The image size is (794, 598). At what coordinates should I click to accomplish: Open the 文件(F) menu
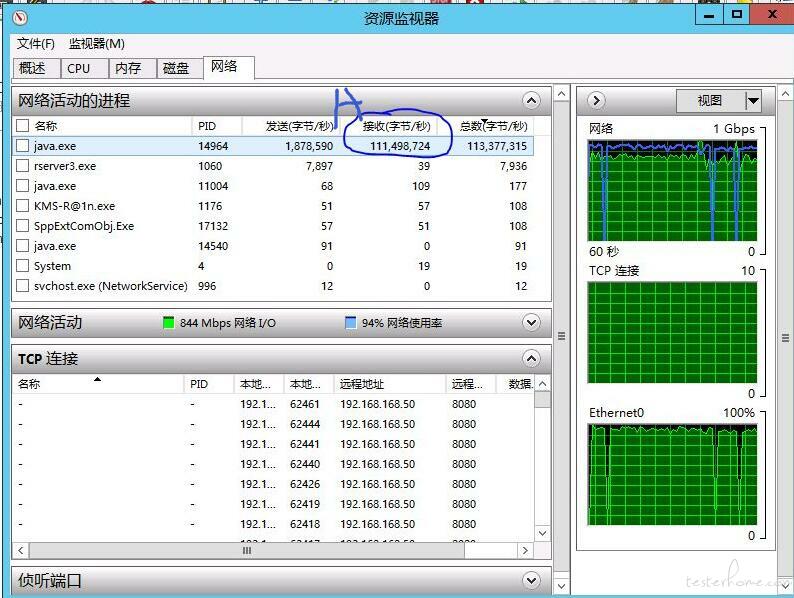[35, 44]
